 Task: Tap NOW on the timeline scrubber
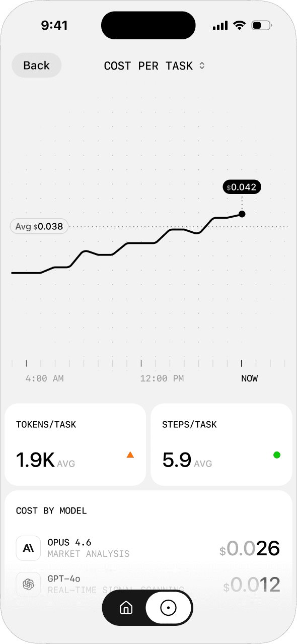pyautogui.click(x=250, y=378)
